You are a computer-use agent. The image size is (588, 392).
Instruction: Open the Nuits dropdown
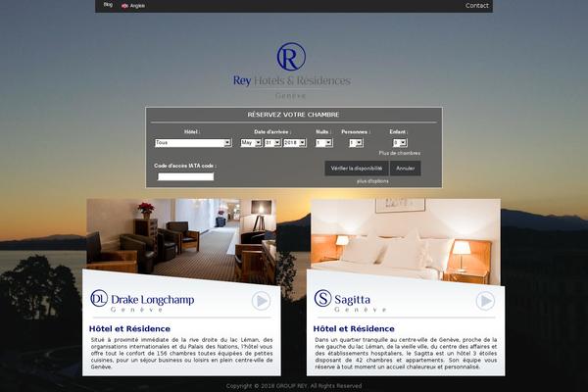[324, 143]
